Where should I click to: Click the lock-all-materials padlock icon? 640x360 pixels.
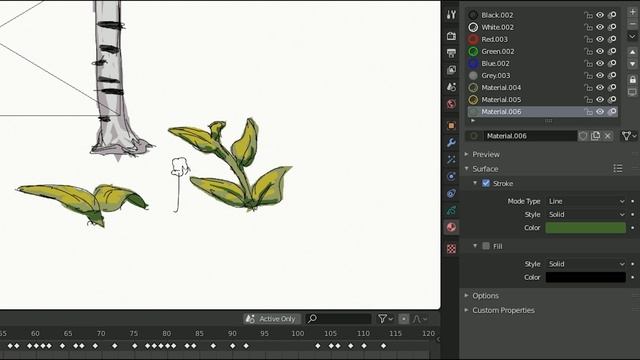632,80
